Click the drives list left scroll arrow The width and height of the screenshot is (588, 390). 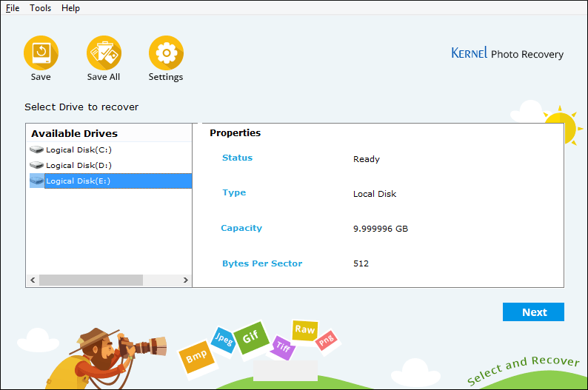pos(33,280)
